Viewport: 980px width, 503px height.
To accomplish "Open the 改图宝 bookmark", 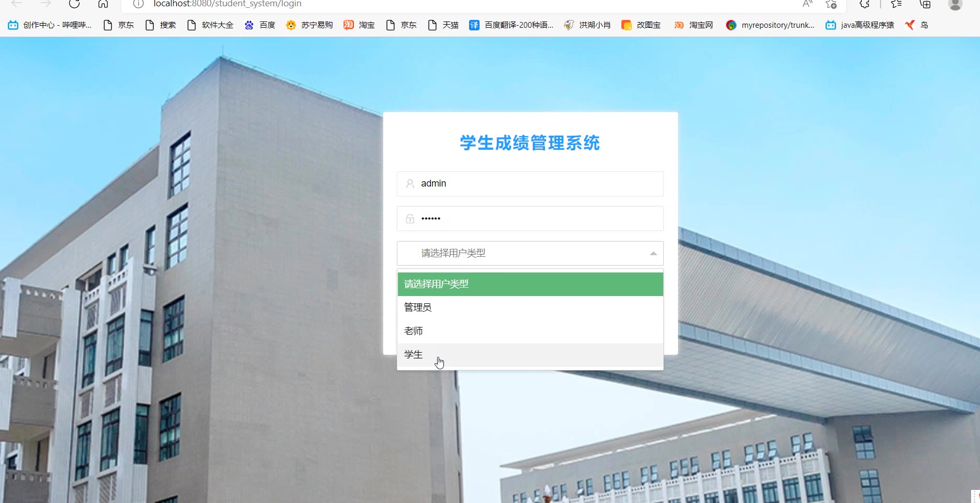I will click(x=641, y=25).
